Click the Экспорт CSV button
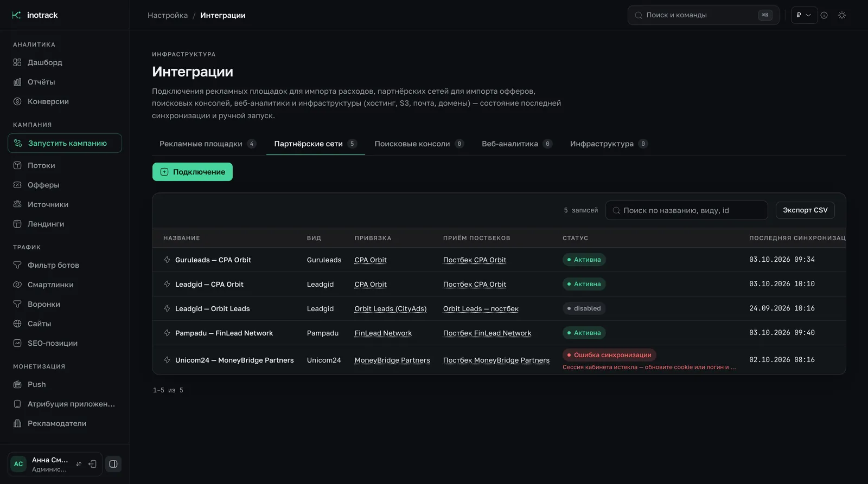Image resolution: width=868 pixels, height=484 pixels. click(x=805, y=210)
